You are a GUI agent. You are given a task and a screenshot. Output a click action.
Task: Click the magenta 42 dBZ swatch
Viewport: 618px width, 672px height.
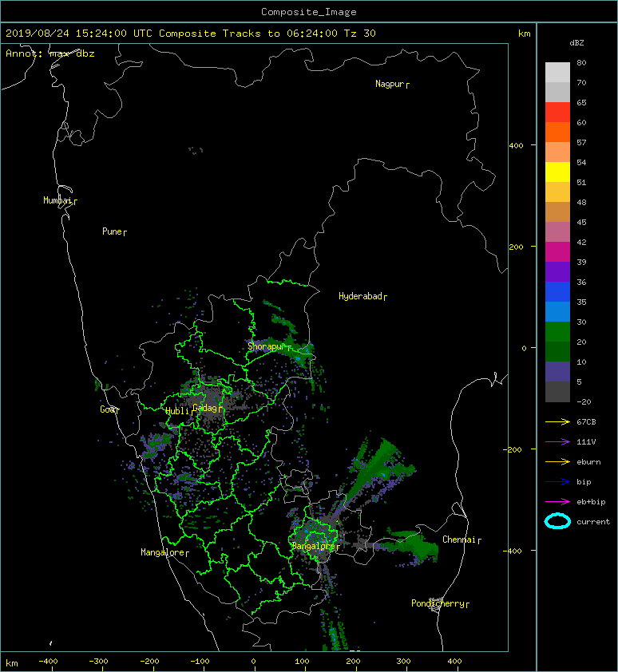[x=557, y=251]
